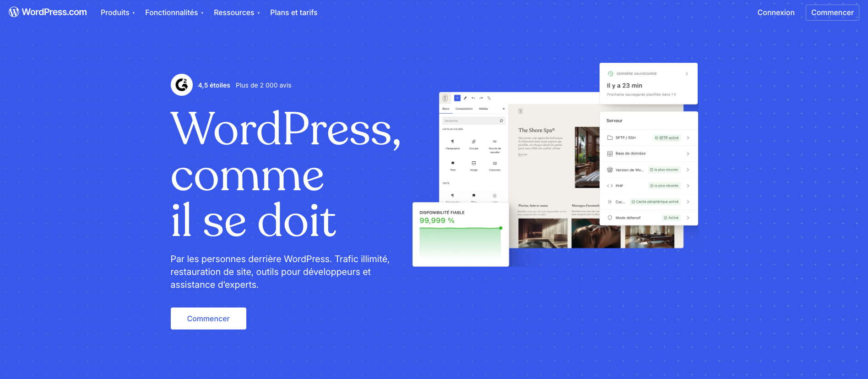
Task: Expand the Version de Wo... row chevron
Action: 688,170
